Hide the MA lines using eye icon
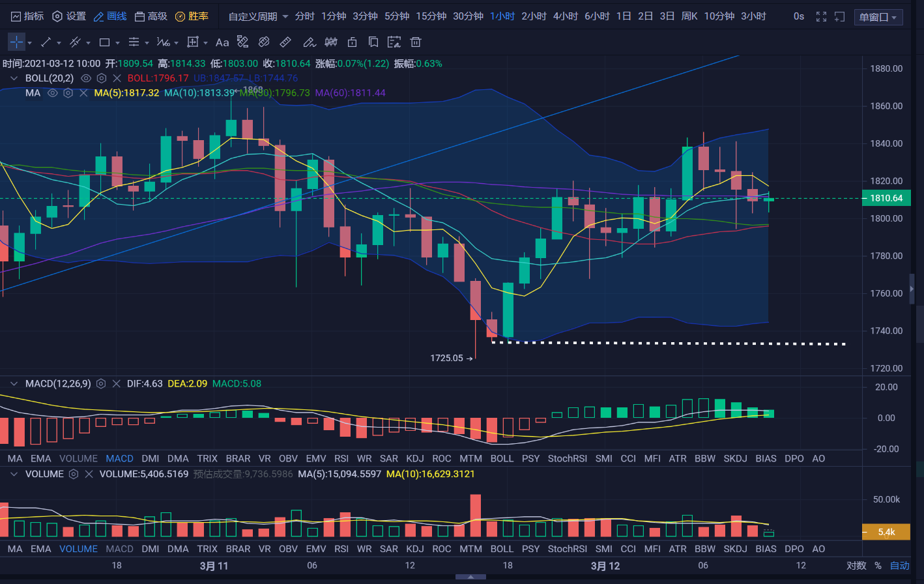Image resolution: width=924 pixels, height=584 pixels. 53,93
